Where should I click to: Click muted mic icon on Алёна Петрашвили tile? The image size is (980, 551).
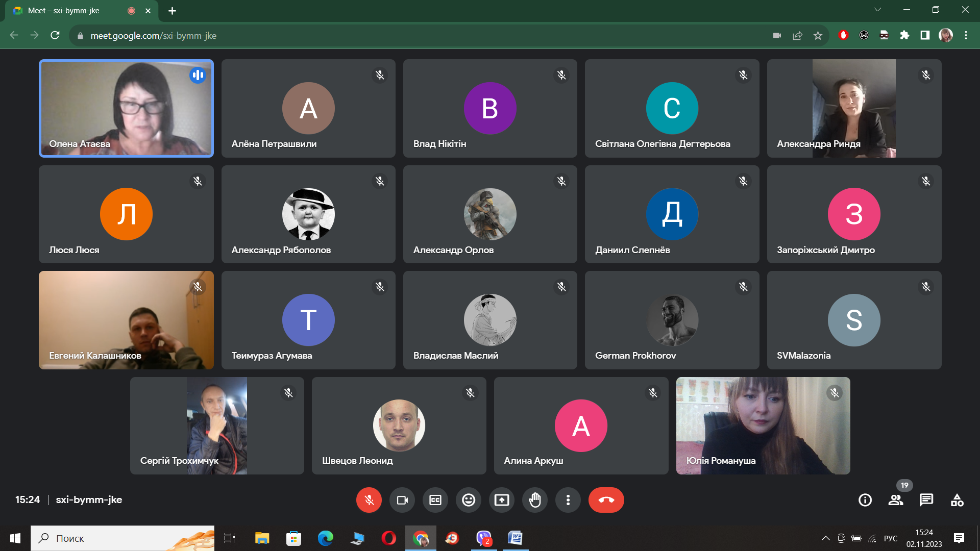pos(380,75)
